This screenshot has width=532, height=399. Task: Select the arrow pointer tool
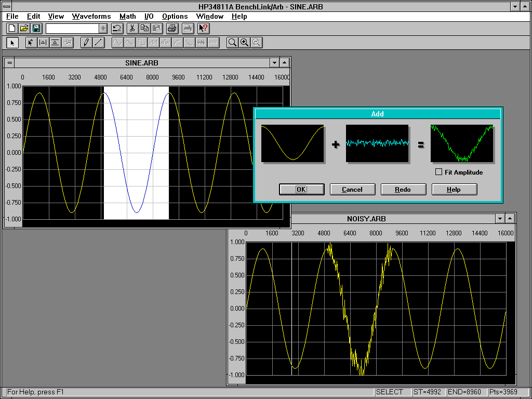[x=12, y=43]
